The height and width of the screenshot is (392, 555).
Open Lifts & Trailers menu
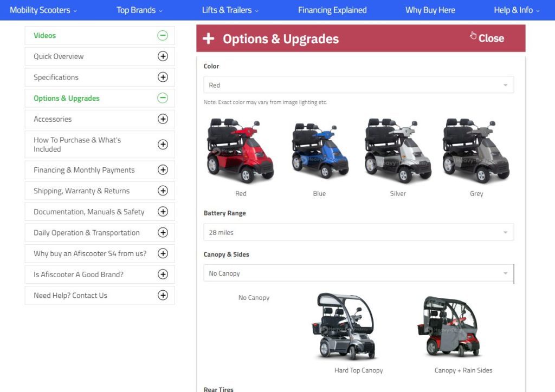pos(230,10)
